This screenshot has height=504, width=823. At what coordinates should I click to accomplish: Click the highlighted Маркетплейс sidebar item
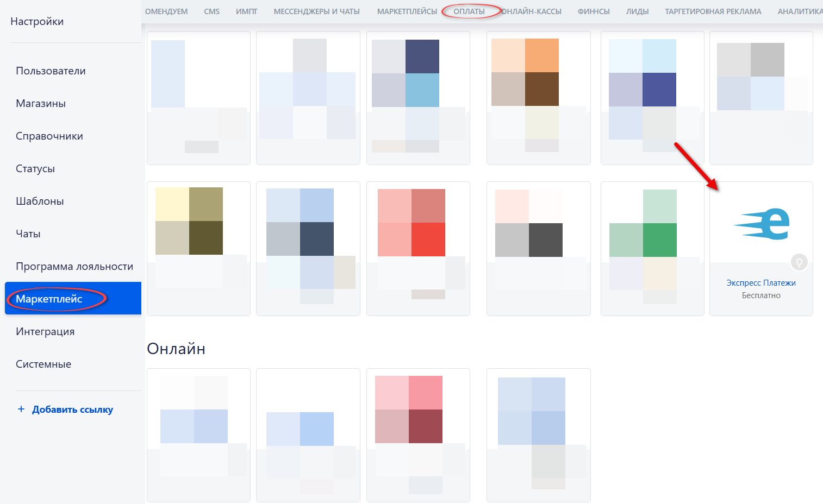49,299
